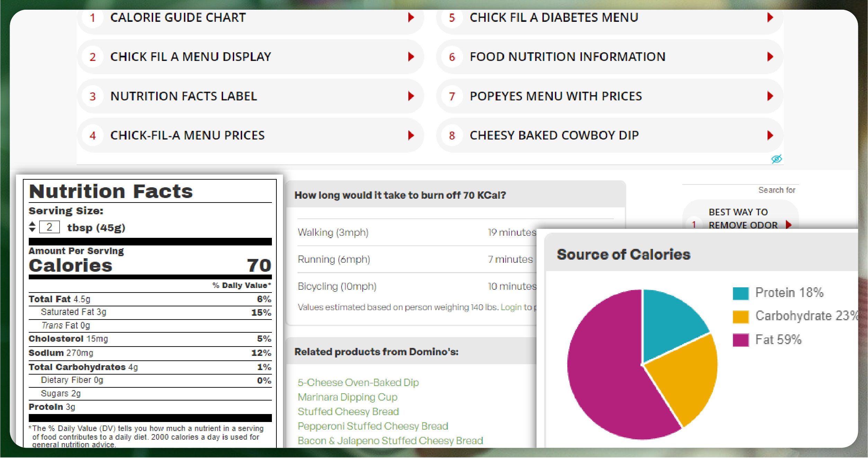Click arrow next to Food Nutrition Information
This screenshot has height=458, width=868.
(x=770, y=56)
